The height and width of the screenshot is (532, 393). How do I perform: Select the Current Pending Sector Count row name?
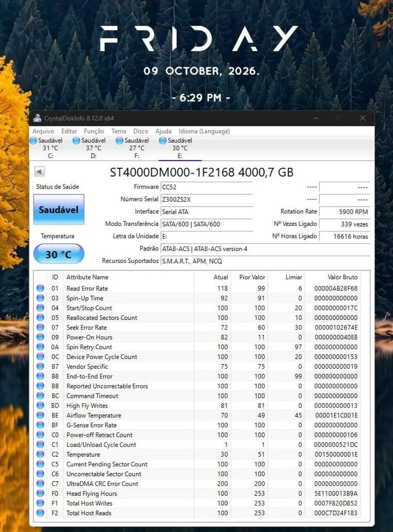point(107,464)
